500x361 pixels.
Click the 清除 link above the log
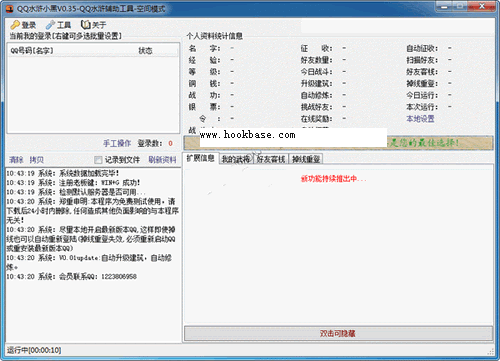tap(16, 160)
